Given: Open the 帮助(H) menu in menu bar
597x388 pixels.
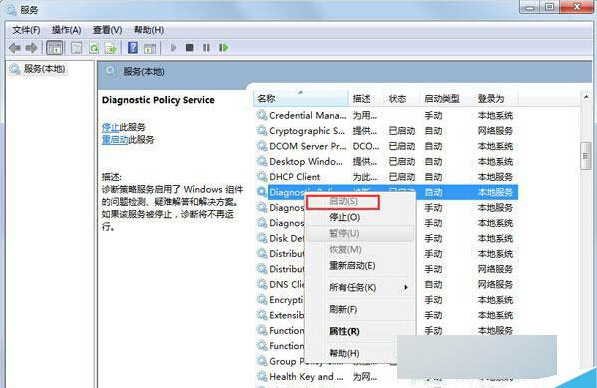Looking at the screenshot, I should coord(149,30).
